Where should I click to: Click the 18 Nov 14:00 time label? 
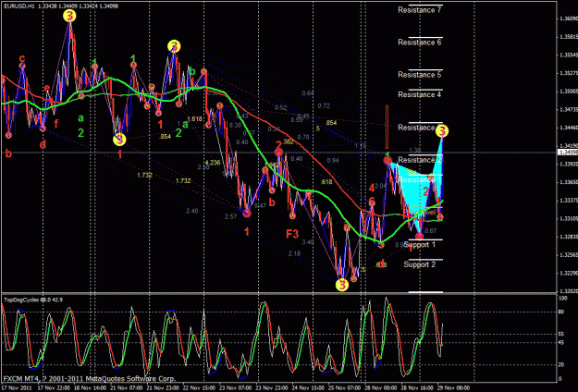click(x=90, y=388)
